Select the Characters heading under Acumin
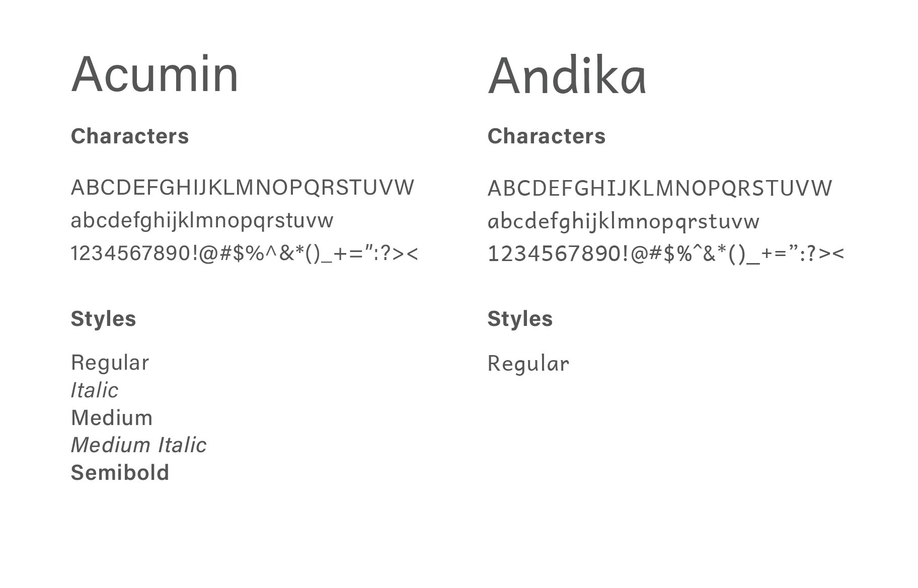This screenshot has width=918, height=588. pyautogui.click(x=130, y=136)
